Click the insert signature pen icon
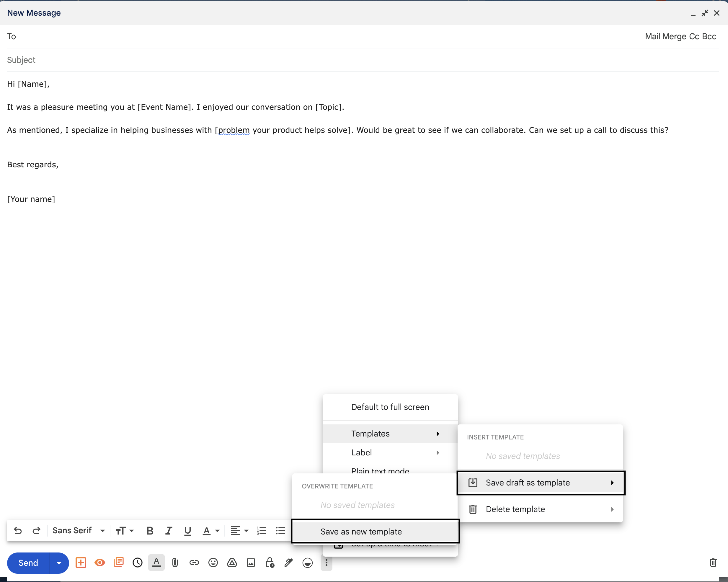 (x=288, y=563)
